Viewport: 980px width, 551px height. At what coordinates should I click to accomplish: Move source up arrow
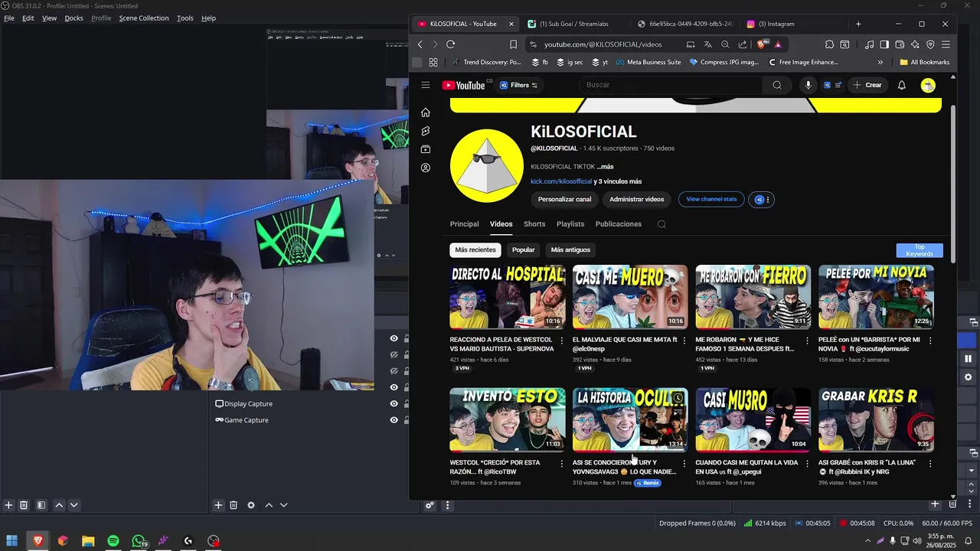coord(269,505)
